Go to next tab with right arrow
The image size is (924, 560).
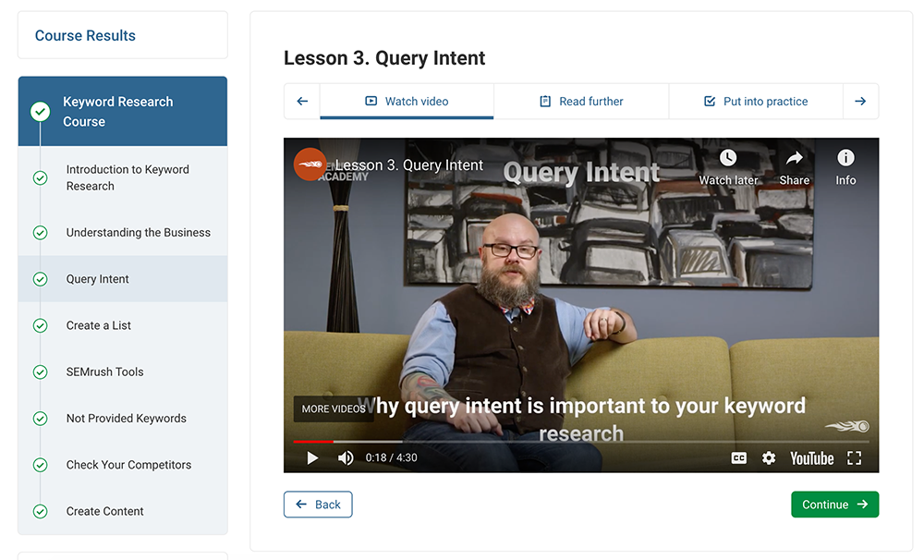coord(860,102)
